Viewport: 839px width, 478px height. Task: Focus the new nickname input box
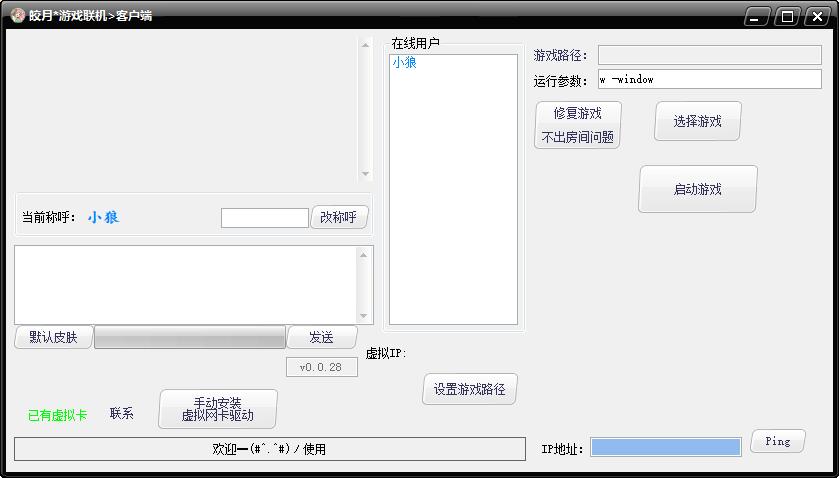265,218
